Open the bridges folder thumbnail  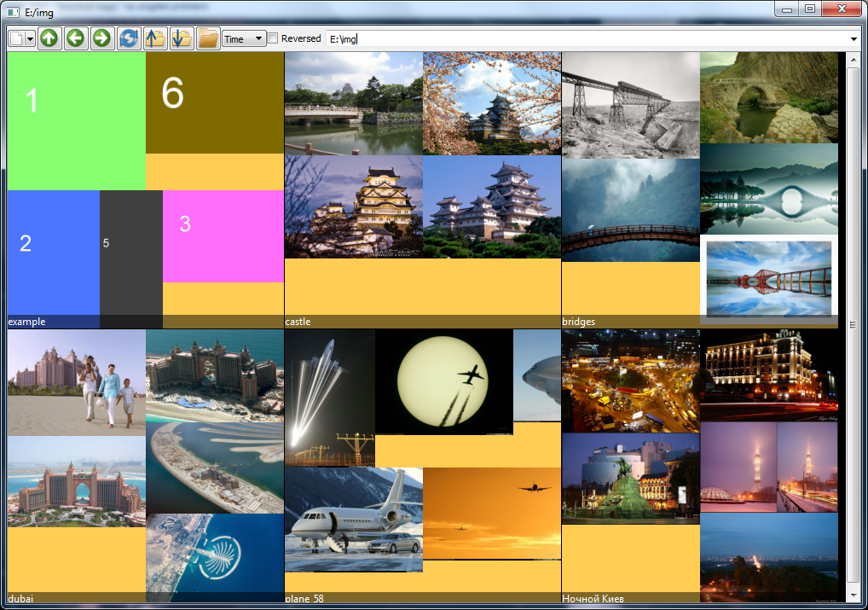click(699, 188)
